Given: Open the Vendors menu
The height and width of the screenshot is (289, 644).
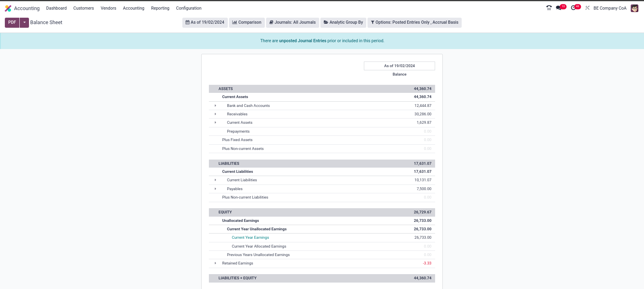Looking at the screenshot, I should pyautogui.click(x=108, y=8).
